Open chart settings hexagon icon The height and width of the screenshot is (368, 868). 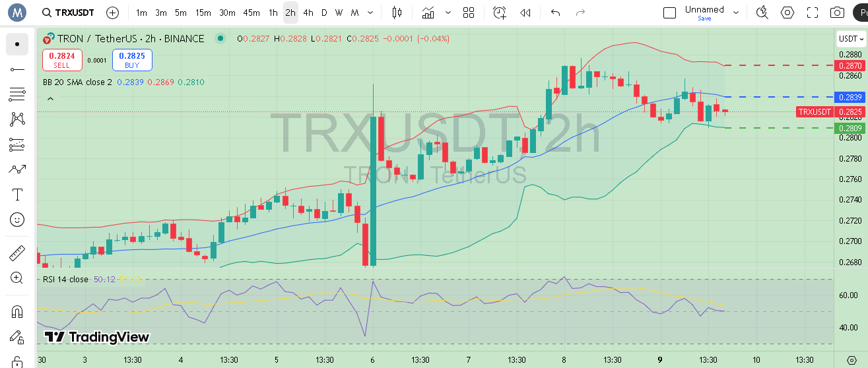(x=787, y=13)
